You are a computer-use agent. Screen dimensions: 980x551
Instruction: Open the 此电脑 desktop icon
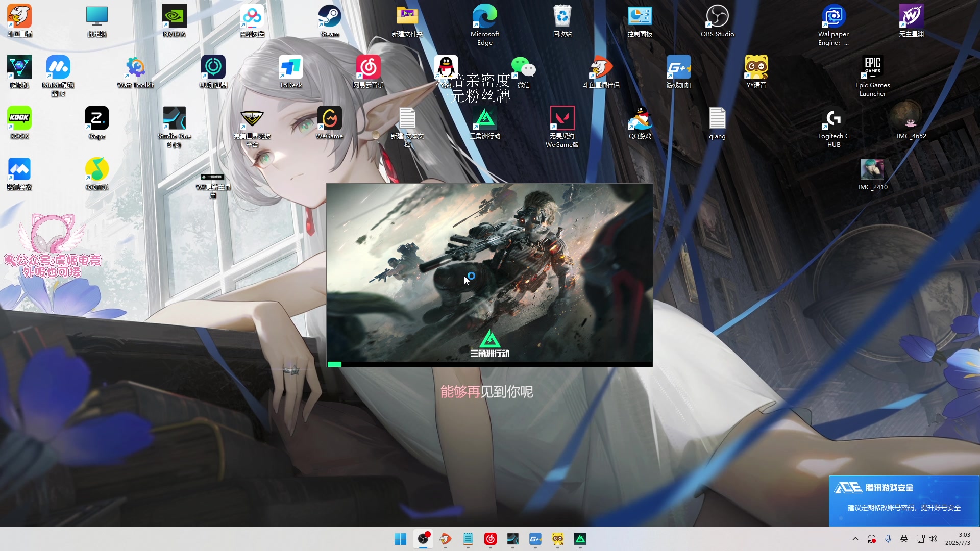click(97, 20)
